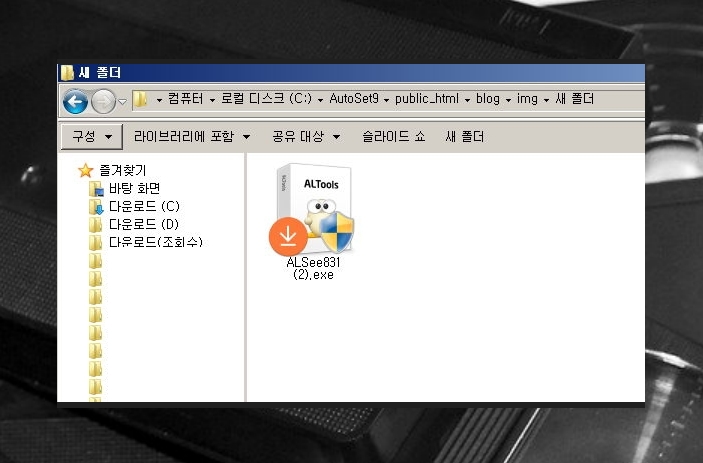This screenshot has width=703, height=463.
Task: Select 로컬 디스크 (C:) in breadcrumb
Action: tap(266, 99)
